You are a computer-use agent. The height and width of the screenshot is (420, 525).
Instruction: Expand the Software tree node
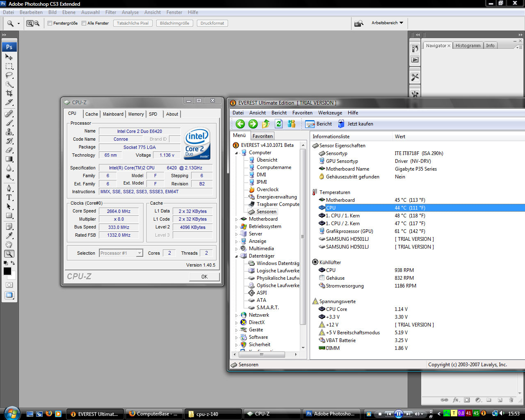click(x=237, y=337)
